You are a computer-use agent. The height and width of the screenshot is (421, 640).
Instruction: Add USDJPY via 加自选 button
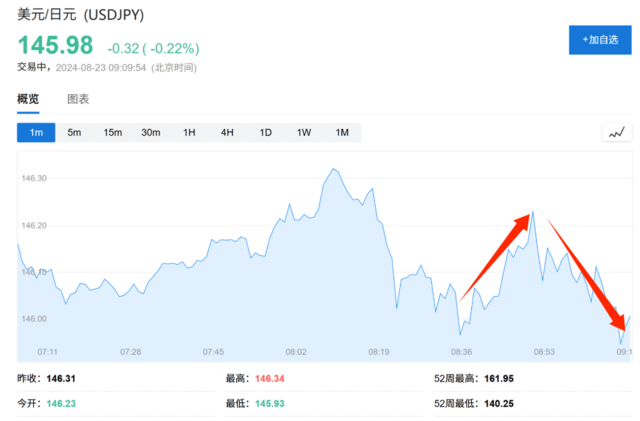(x=600, y=40)
